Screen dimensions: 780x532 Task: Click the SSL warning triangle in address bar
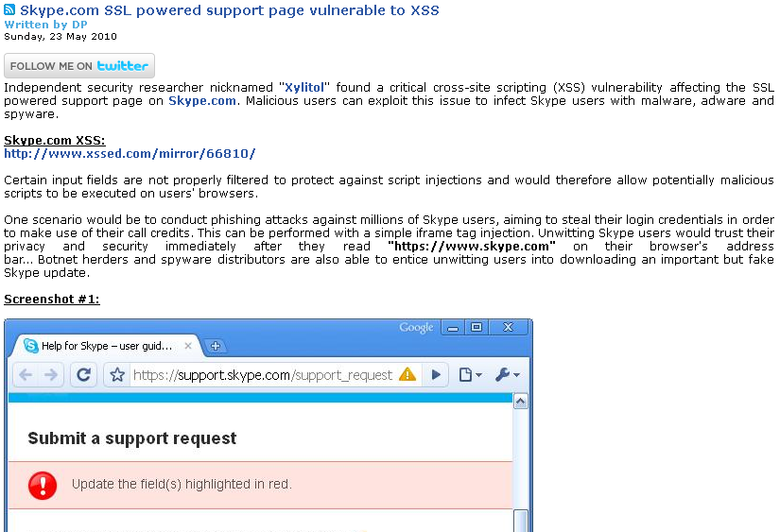point(407,374)
